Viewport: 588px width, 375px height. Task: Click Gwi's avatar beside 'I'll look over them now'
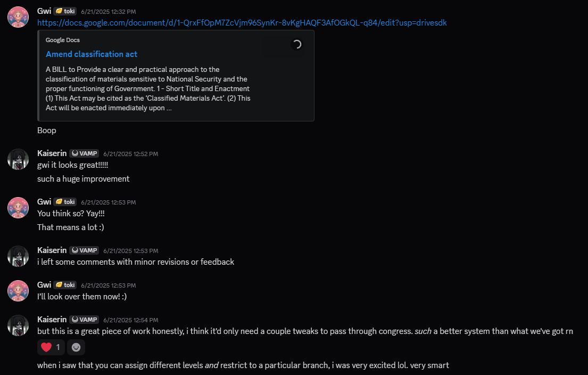[18, 291]
